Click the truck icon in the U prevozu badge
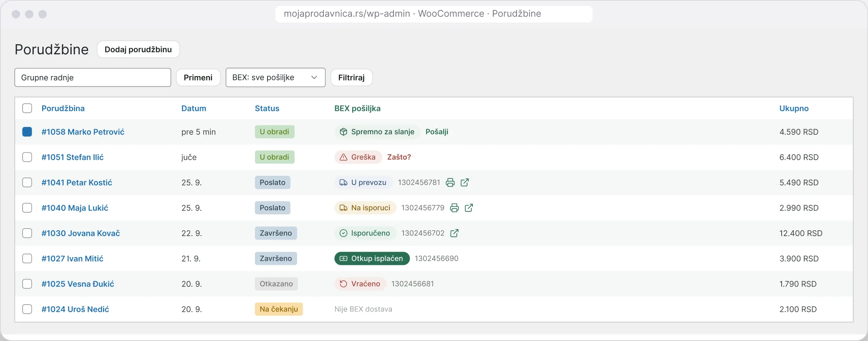 [x=343, y=183]
